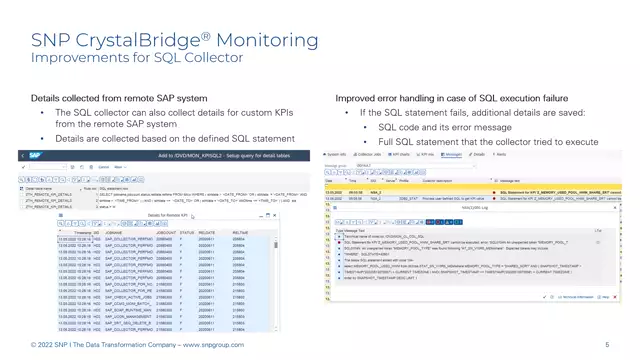Image resolution: width=640 pixels, height=360 pixels.
Task: Click the details magnifier icon in the SQL table toolbar
Action: coord(22,180)
